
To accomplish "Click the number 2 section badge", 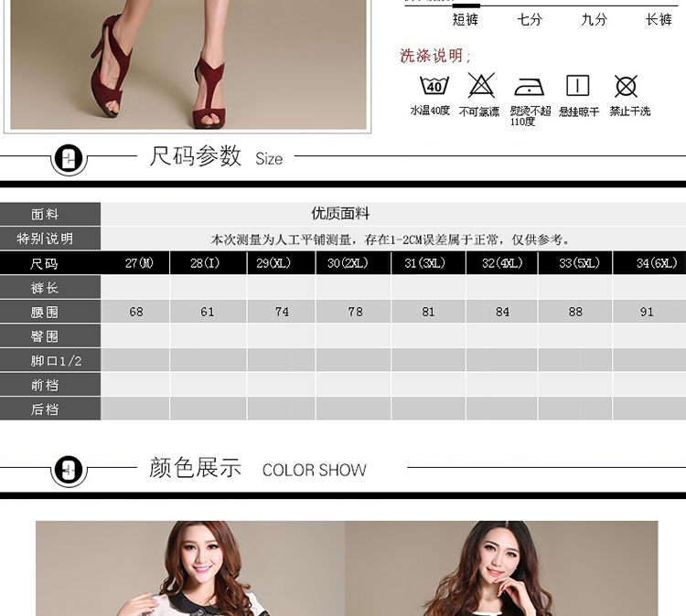I will pyautogui.click(x=69, y=159).
